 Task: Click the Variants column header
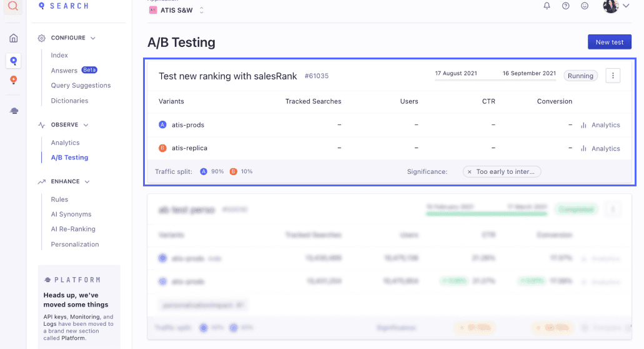click(x=171, y=101)
